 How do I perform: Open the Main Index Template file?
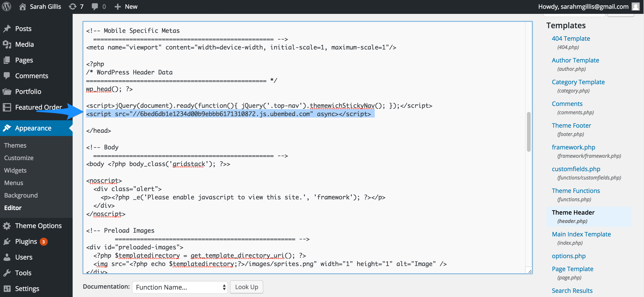point(581,234)
